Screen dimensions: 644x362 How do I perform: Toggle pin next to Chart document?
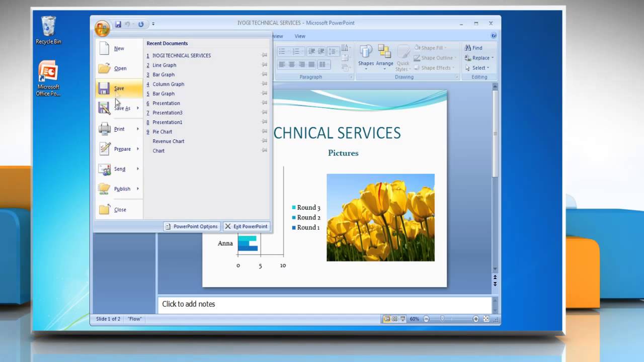pos(265,151)
